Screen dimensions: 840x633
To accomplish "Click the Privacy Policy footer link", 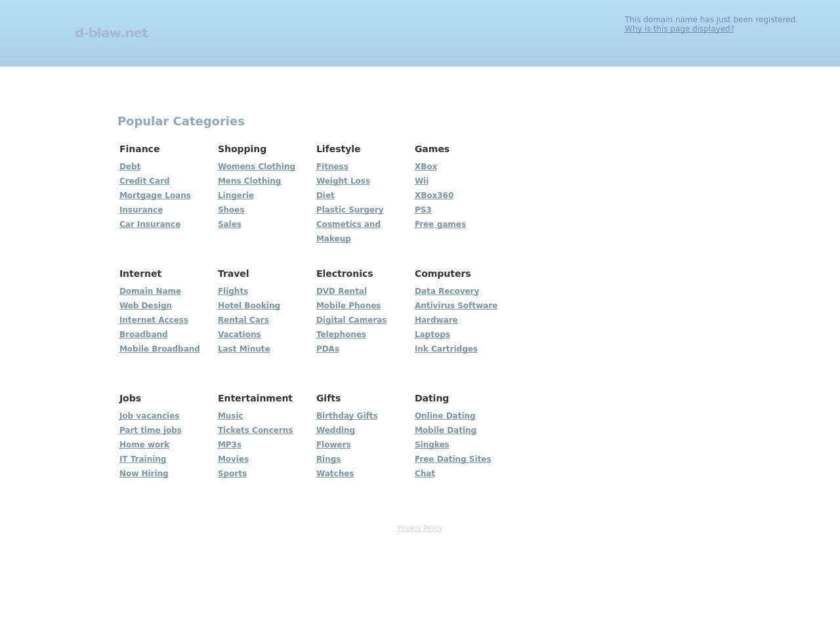I will 419,529.
